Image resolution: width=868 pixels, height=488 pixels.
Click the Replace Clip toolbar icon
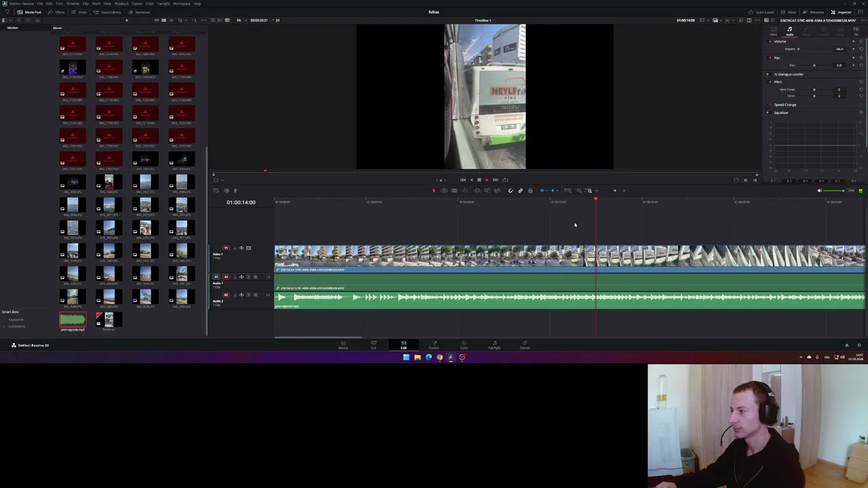498,190
